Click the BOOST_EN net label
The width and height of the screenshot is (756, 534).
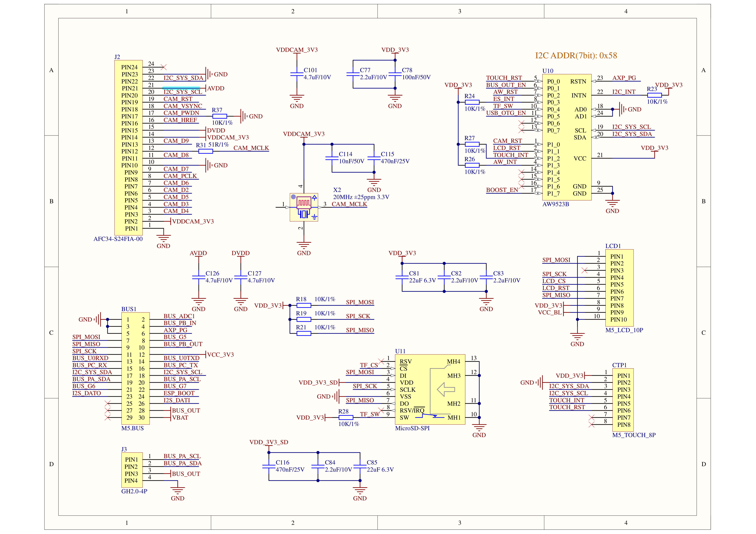tap(502, 190)
